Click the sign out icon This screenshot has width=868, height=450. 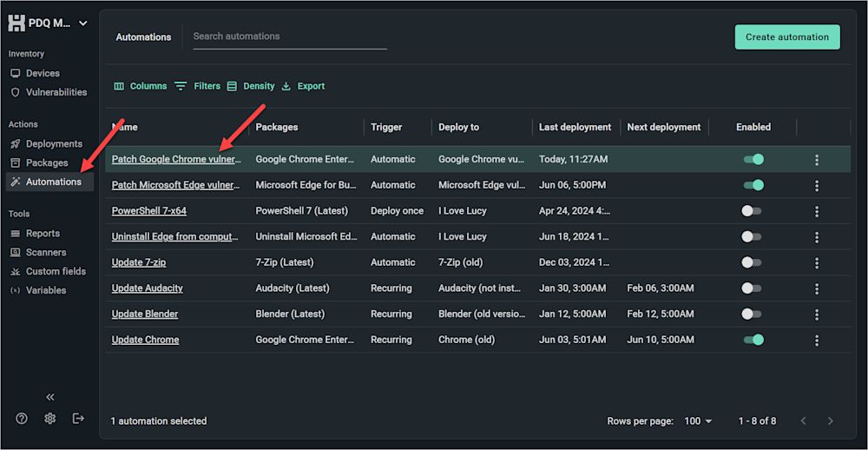78,419
